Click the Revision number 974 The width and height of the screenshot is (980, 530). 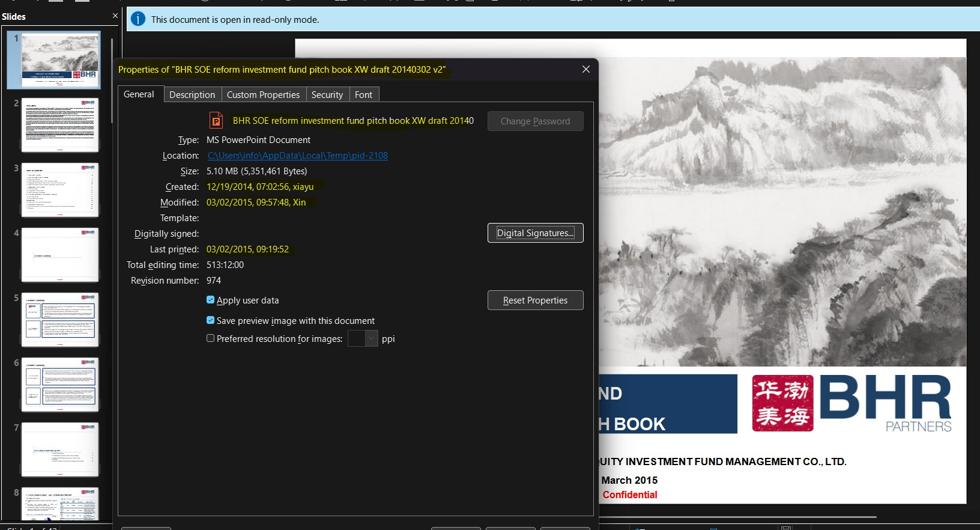pos(214,281)
